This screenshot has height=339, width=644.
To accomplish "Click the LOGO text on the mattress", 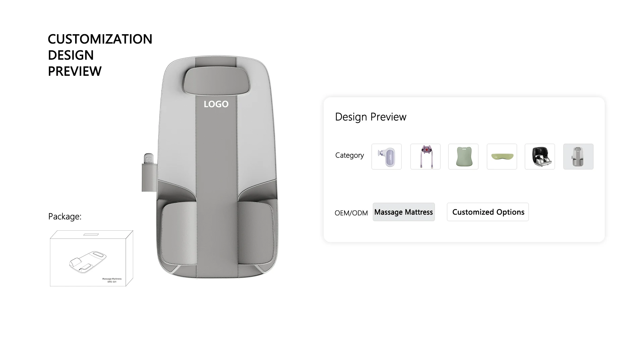I will (x=216, y=104).
